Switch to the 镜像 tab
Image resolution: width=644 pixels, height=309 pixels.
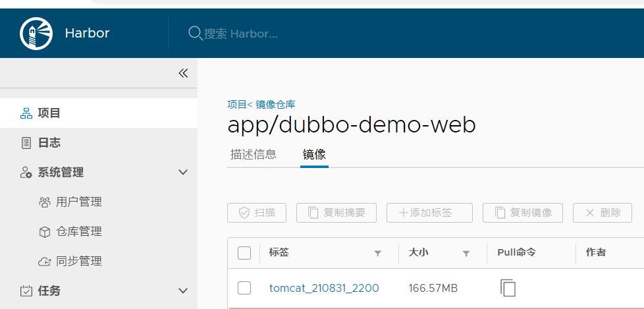point(314,154)
